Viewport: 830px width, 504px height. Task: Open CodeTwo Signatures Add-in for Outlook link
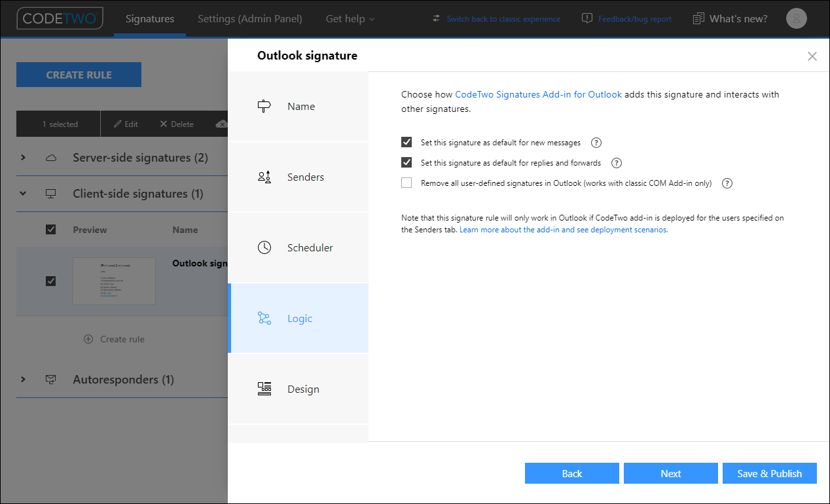pyautogui.click(x=538, y=94)
